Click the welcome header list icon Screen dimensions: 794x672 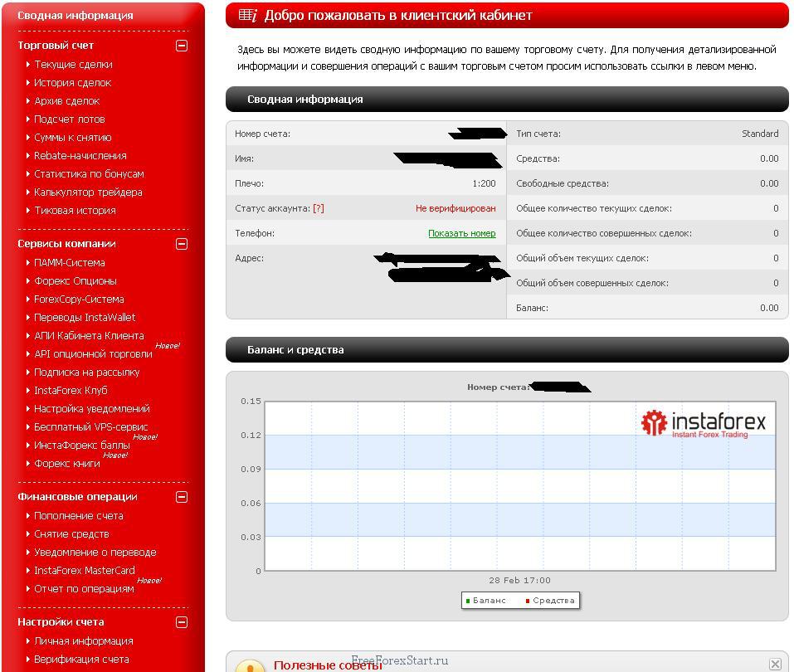tap(247, 15)
